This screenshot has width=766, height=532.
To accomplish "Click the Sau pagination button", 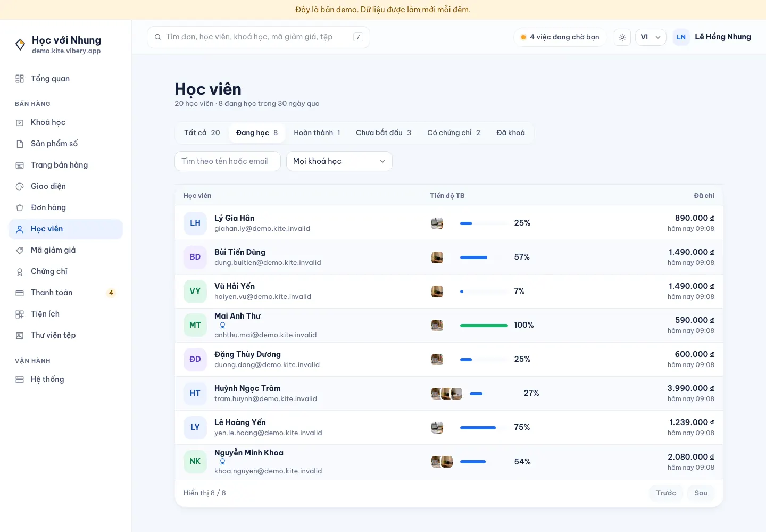I will [701, 493].
